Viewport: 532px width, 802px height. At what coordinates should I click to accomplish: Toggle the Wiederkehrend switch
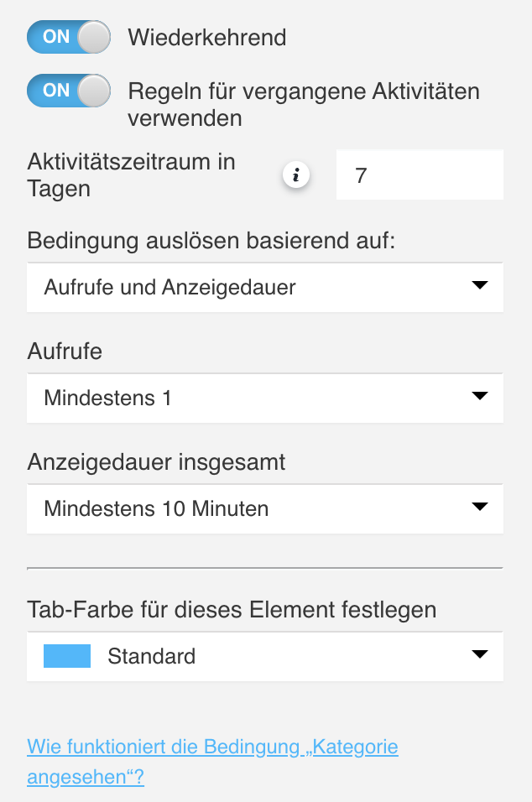pos(69,37)
